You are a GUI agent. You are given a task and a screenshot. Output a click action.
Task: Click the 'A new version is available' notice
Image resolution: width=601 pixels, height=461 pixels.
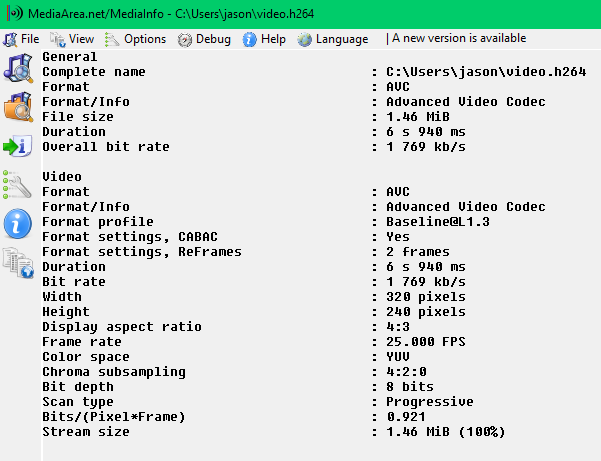459,38
